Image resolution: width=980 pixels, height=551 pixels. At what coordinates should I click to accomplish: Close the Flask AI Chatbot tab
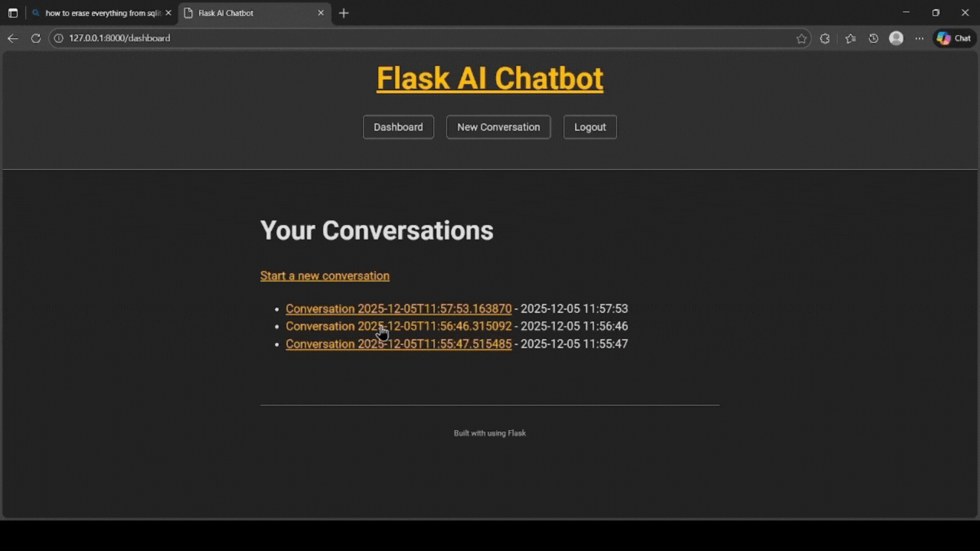[x=321, y=13]
